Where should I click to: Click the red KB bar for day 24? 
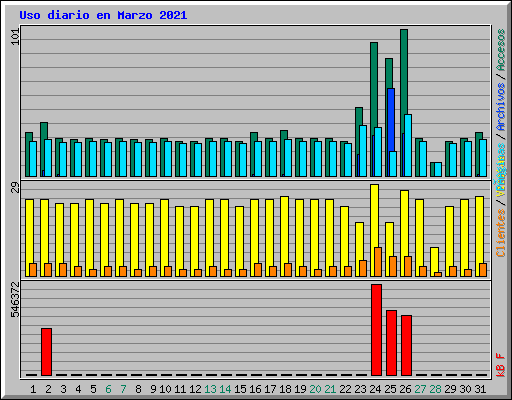coord(376,330)
